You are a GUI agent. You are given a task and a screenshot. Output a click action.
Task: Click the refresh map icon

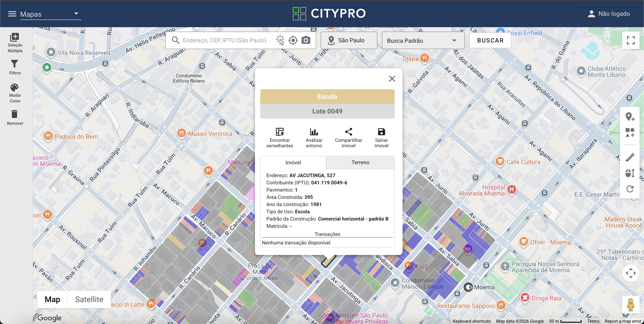[630, 189]
